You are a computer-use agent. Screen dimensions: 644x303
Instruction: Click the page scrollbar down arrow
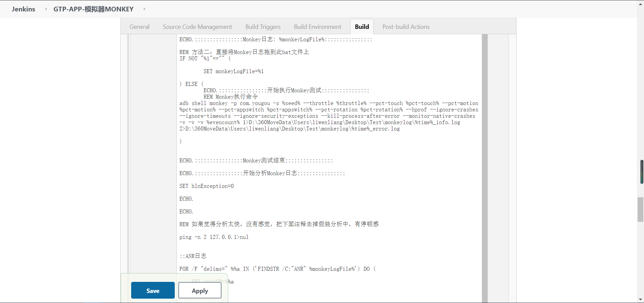641,299
